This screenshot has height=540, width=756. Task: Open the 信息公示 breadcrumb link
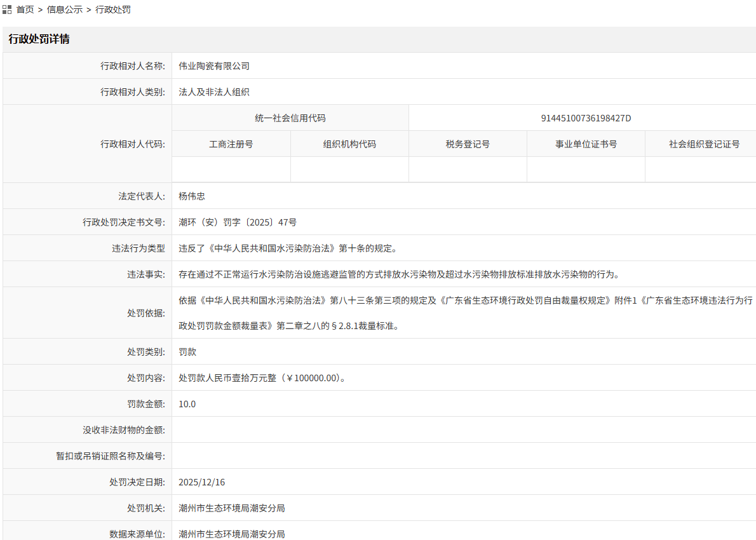[64, 10]
